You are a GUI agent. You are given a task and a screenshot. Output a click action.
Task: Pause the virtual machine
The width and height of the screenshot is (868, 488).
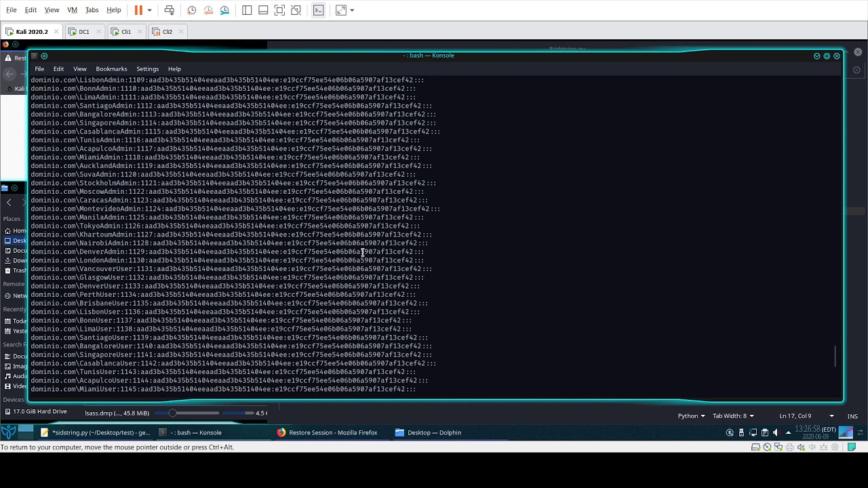[138, 10]
